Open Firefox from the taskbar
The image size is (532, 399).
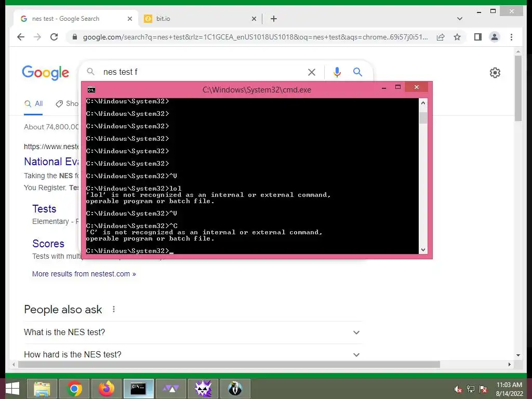click(107, 389)
